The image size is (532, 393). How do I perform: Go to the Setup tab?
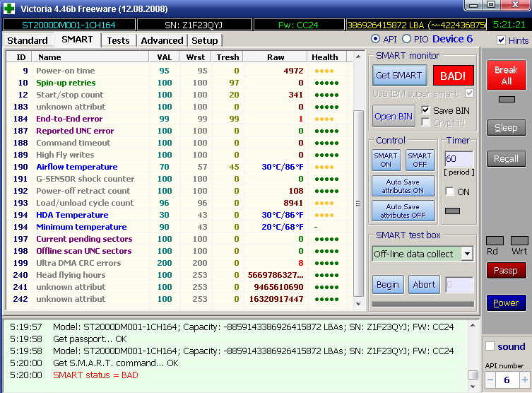[205, 40]
